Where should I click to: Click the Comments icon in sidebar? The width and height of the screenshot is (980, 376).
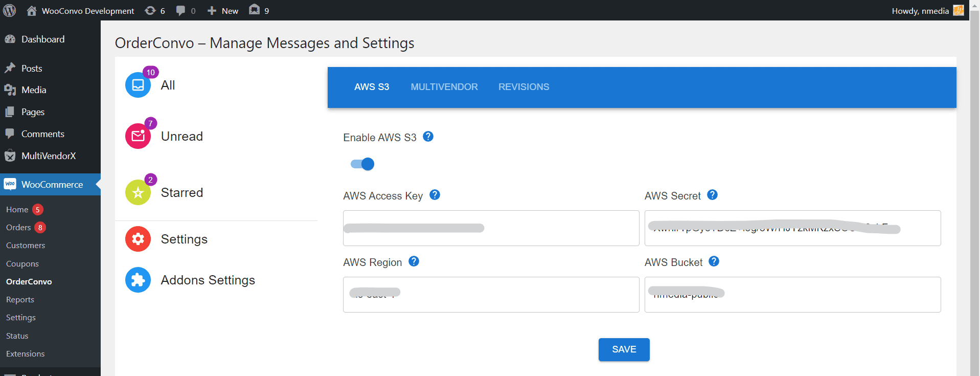[x=10, y=134]
